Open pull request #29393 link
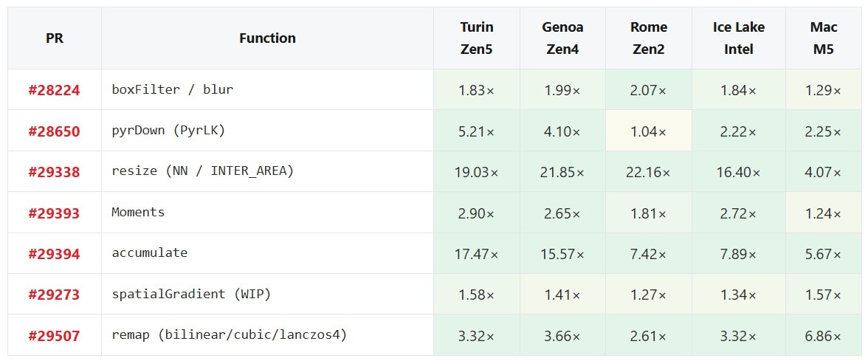The image size is (868, 361). coord(55,213)
